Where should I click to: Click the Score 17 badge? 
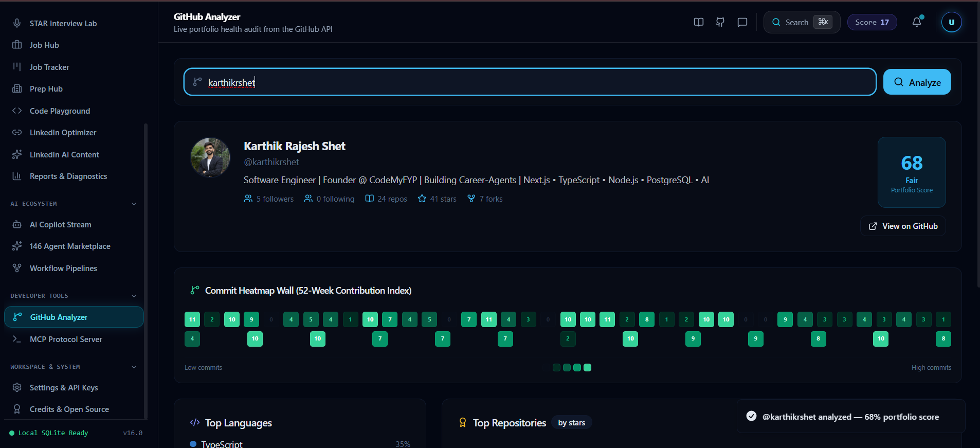tap(872, 22)
